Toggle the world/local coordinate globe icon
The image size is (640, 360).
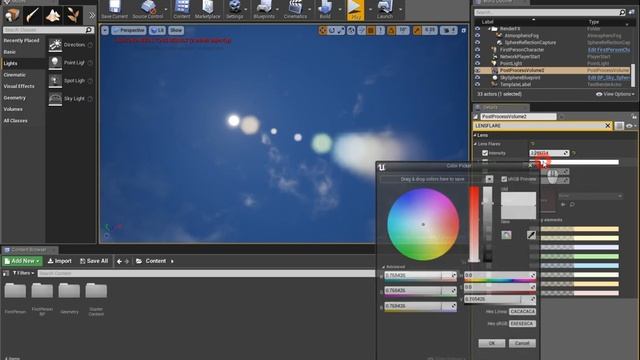[x=351, y=30]
